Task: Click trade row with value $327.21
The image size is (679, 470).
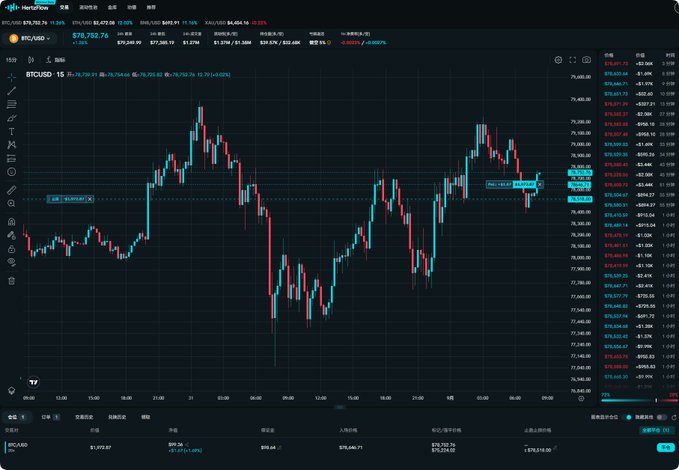Action: pyautogui.click(x=639, y=104)
